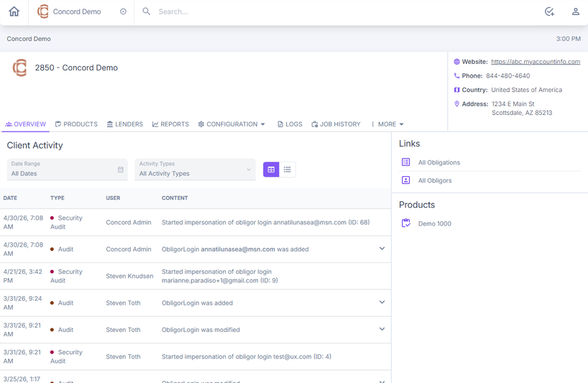The image size is (588, 383).
Task: Click Steven Knudsen in the user column
Action: coord(129,276)
